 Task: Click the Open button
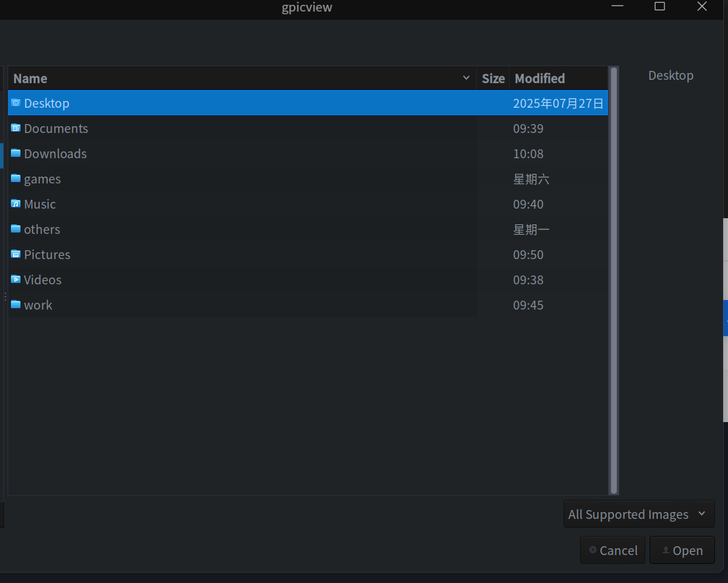682,550
